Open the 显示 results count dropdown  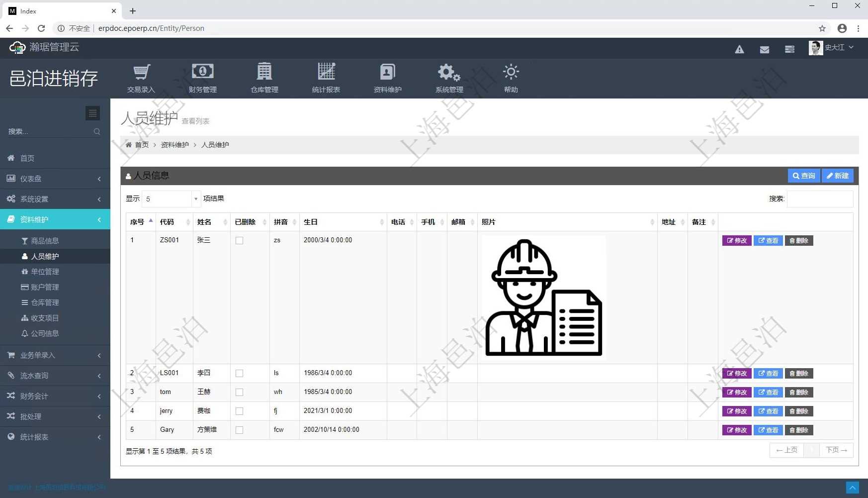click(171, 199)
